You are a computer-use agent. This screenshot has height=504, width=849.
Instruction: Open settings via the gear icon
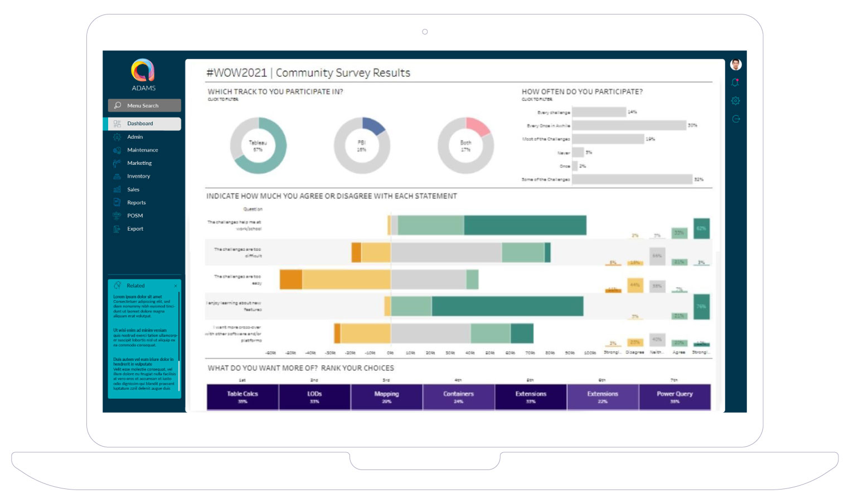pos(735,101)
